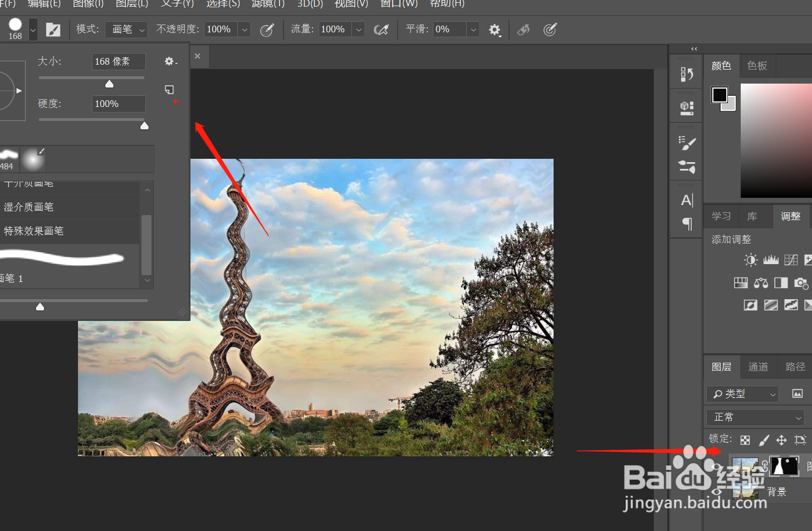Open the 窗口(W) menu
Screen dimensions: 812x531
pos(399,4)
